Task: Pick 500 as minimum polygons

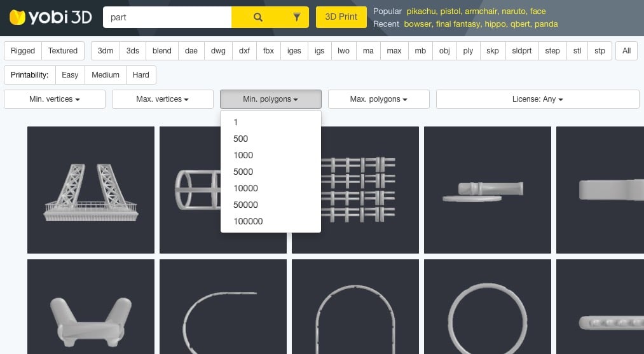Action: pos(240,139)
